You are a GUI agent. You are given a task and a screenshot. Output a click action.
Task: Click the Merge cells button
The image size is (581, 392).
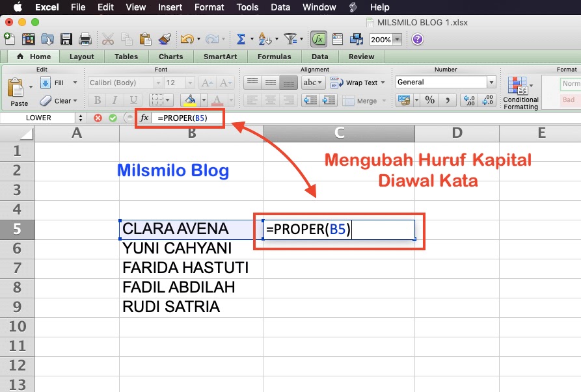pyautogui.click(x=364, y=101)
